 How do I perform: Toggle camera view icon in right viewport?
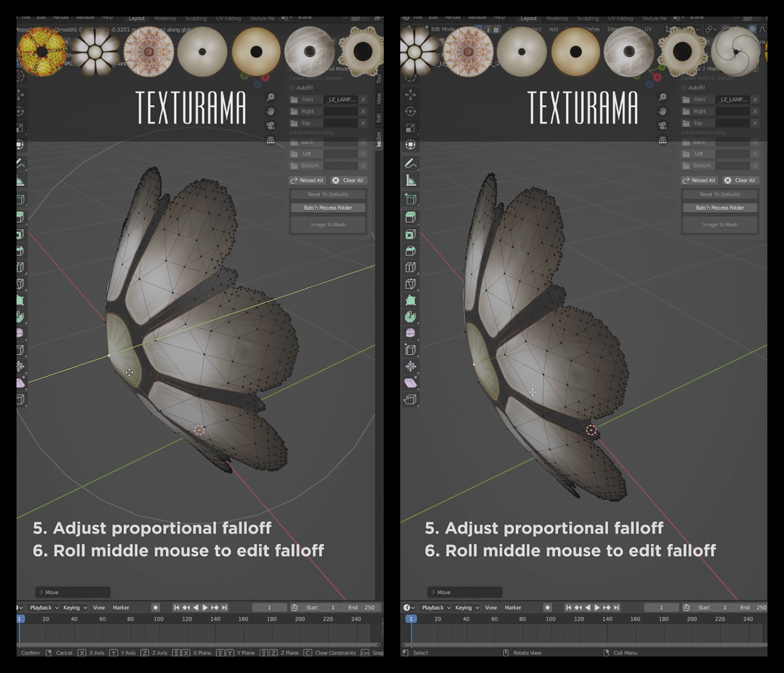663,126
